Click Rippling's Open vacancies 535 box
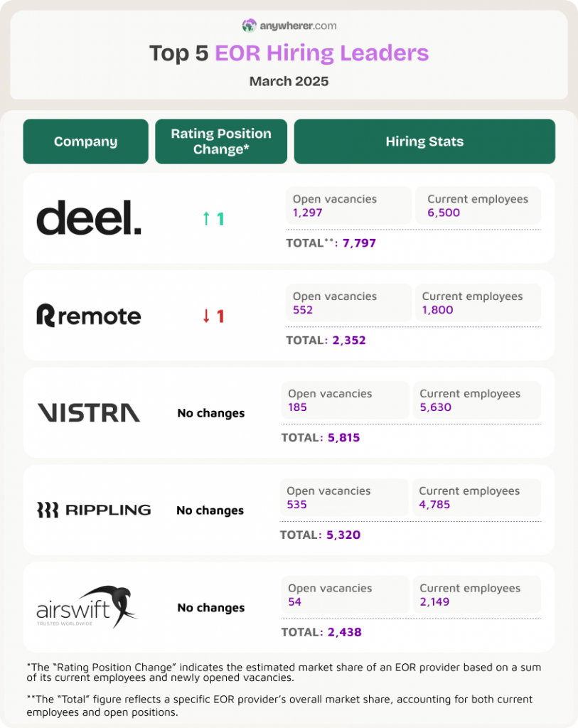The image size is (578, 728). coord(346,498)
